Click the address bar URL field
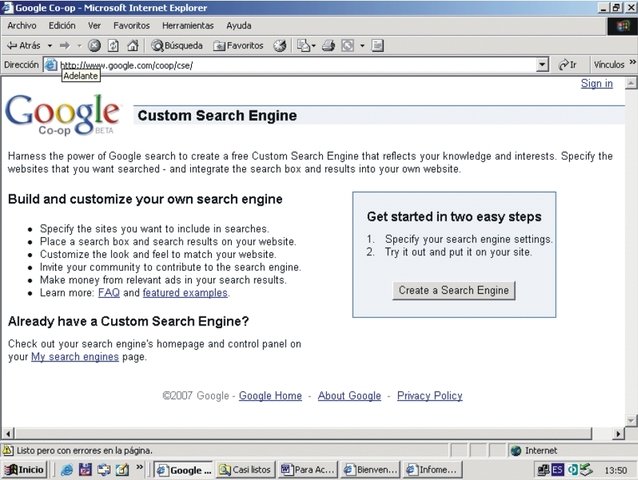This screenshot has width=638, height=480. (x=296, y=65)
